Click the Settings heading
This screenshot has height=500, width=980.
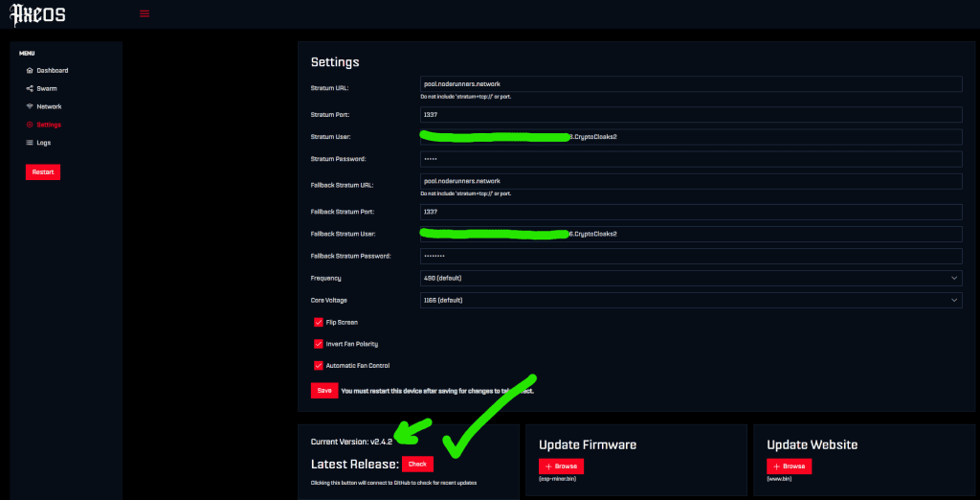pyautogui.click(x=335, y=62)
